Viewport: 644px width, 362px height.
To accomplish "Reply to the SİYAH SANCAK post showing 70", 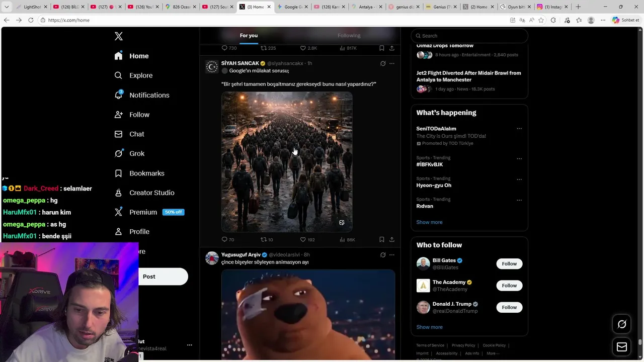I will [x=228, y=239].
